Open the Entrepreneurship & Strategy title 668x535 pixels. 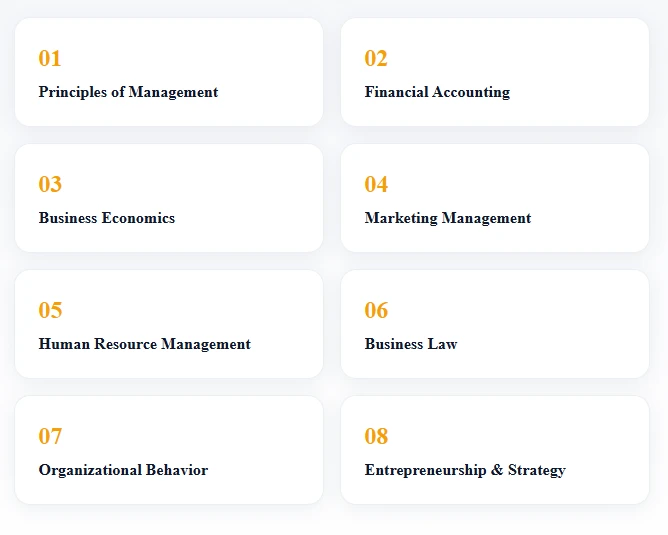[465, 470]
